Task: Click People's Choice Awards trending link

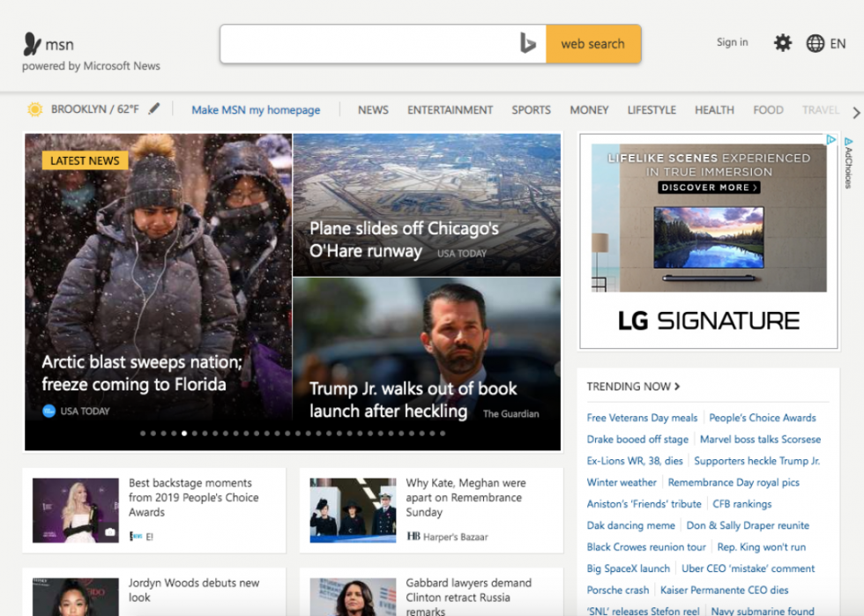Action: point(762,418)
